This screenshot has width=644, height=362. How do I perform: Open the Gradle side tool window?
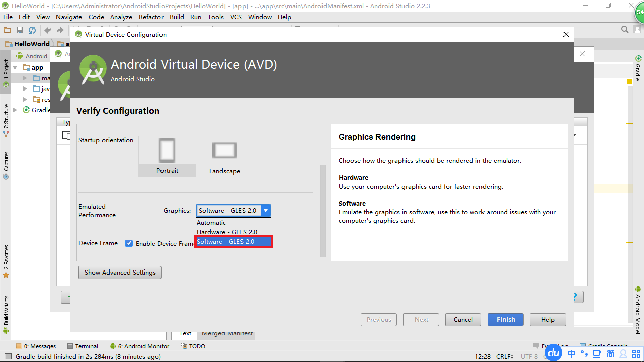[x=638, y=68]
